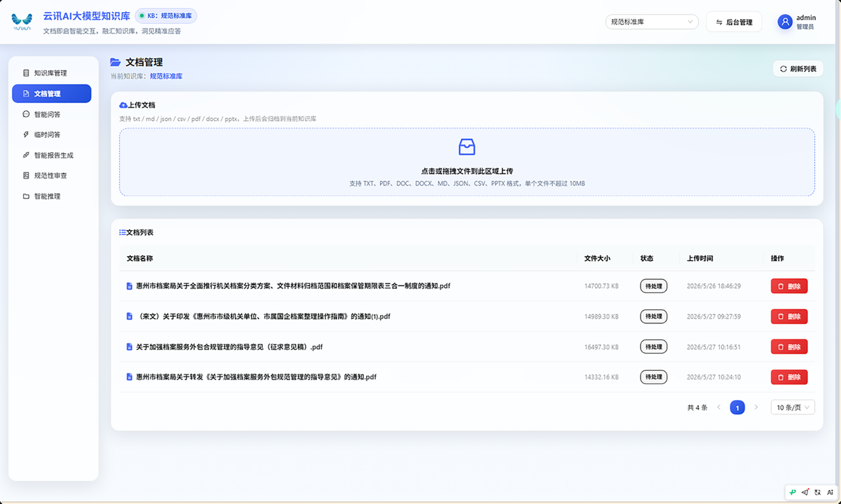Click file icon of first document row
841x504 pixels.
tap(130, 286)
